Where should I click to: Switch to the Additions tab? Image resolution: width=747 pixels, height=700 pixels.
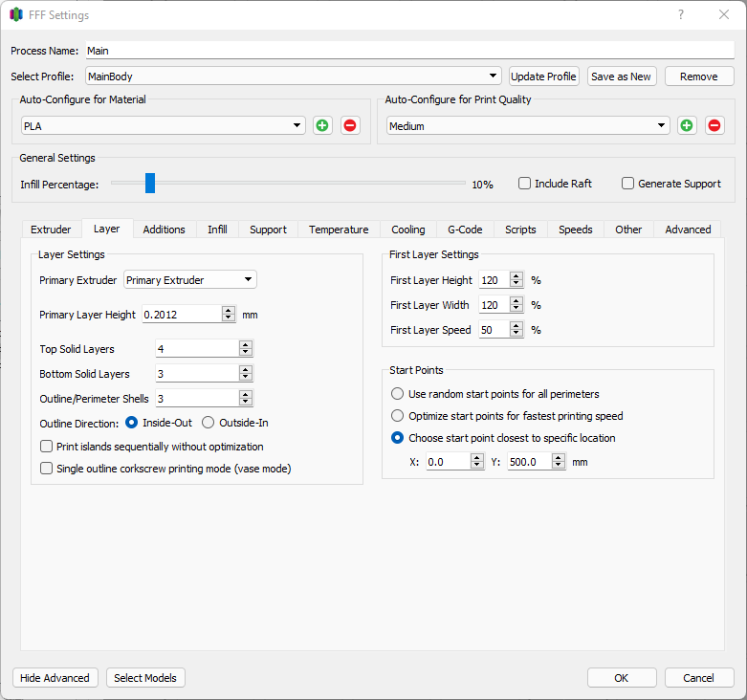pos(164,230)
